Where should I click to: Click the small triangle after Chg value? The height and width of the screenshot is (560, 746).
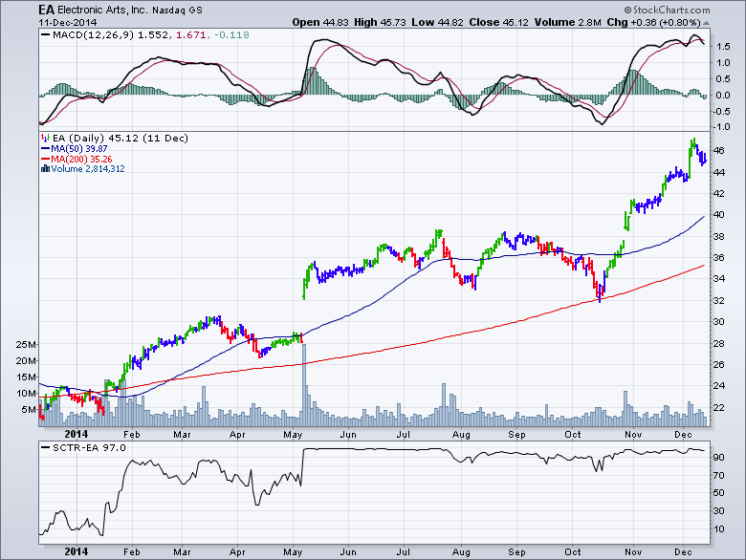point(706,23)
